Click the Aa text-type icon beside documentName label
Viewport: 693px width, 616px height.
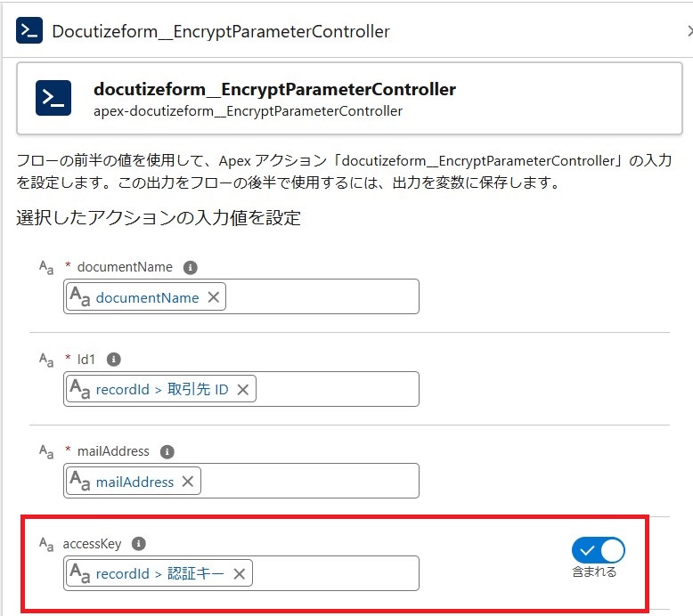(x=46, y=267)
